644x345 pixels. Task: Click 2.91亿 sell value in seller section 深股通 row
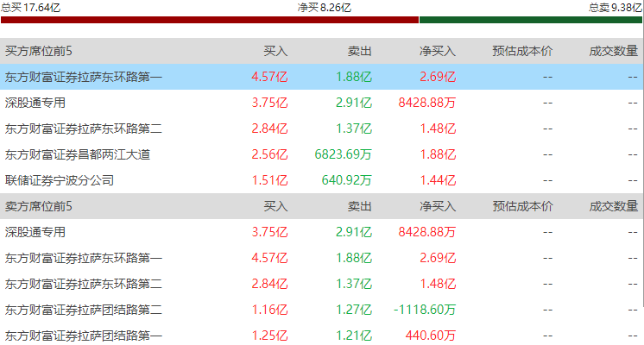pyautogui.click(x=354, y=232)
